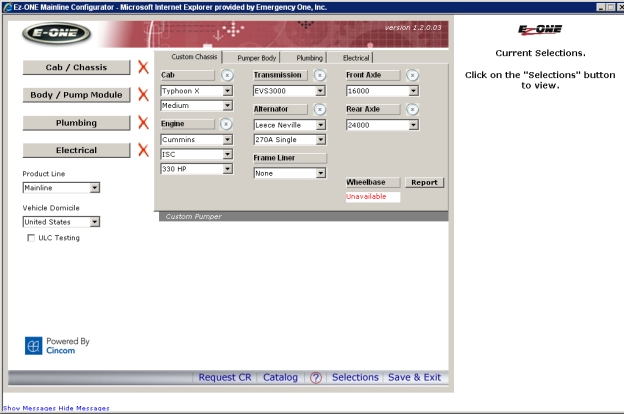The image size is (624, 414).
Task: Click the Front Axle label button
Action: click(373, 75)
